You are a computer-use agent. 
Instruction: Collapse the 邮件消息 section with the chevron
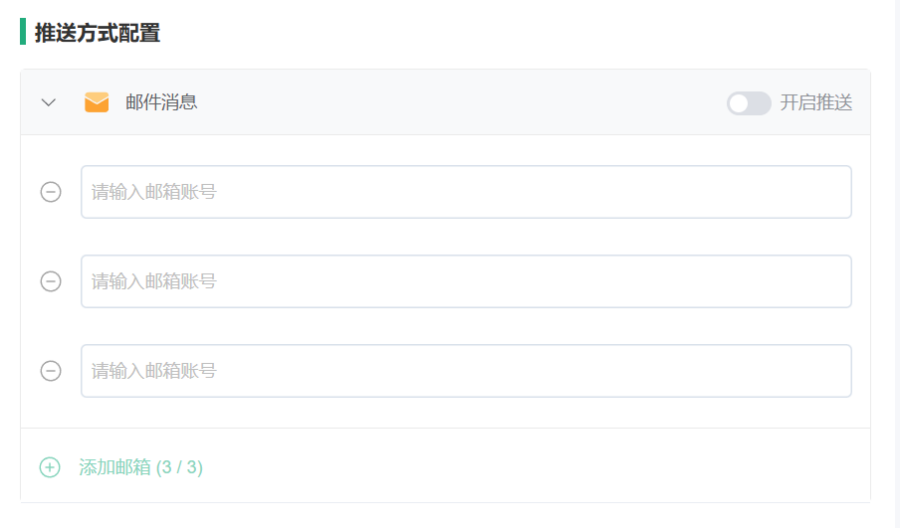click(49, 103)
